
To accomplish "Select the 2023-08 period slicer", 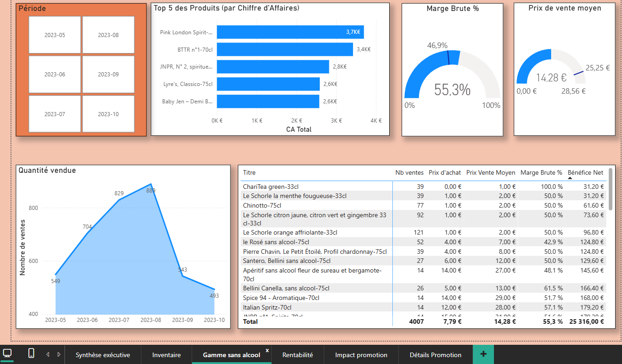I will pos(108,35).
